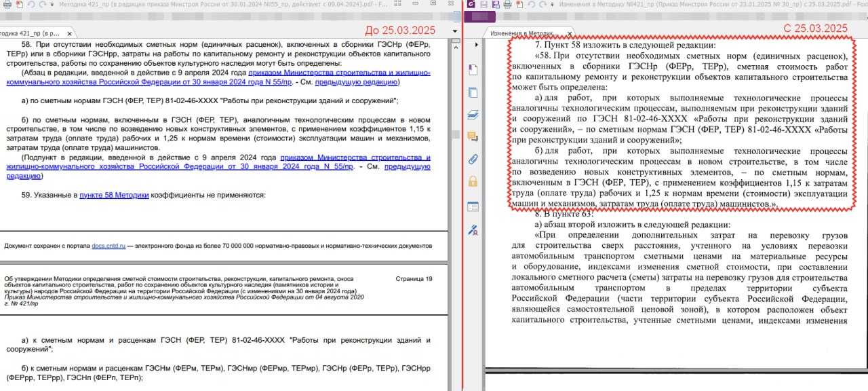Select the 'Методика 421_пр' document tab
This screenshot has width=868, height=391.
33,33
